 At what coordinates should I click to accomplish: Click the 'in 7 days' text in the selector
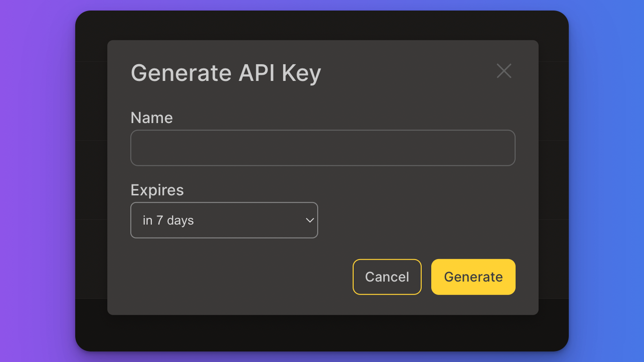[168, 220]
